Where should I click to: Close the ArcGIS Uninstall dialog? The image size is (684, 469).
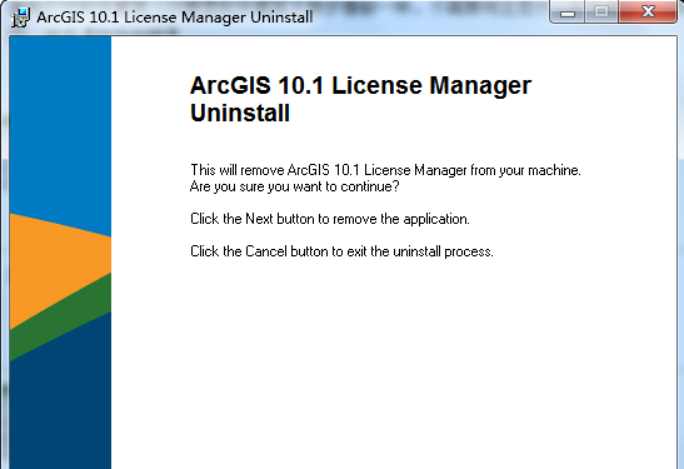pyautogui.click(x=648, y=12)
